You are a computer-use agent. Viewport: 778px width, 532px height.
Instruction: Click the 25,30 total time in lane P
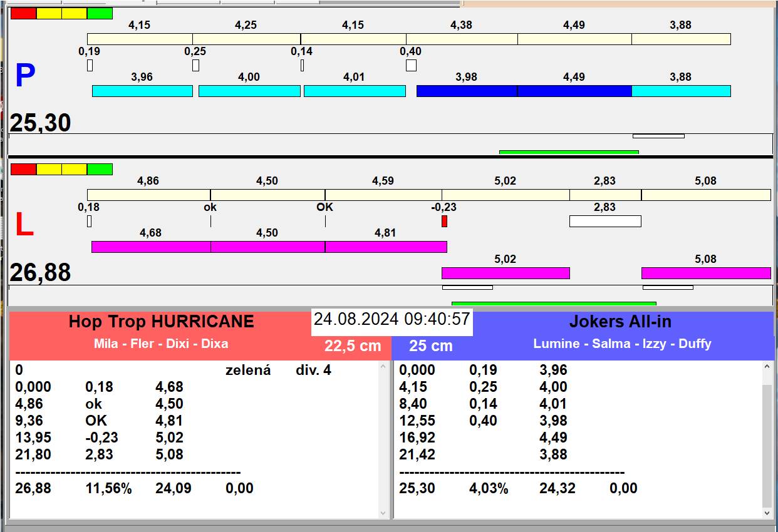(x=40, y=123)
